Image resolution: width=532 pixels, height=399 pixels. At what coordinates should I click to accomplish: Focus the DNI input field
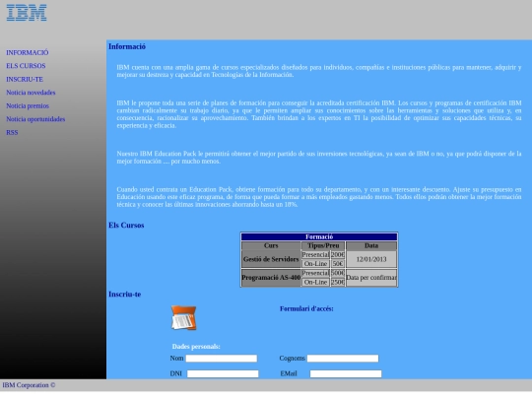223,374
